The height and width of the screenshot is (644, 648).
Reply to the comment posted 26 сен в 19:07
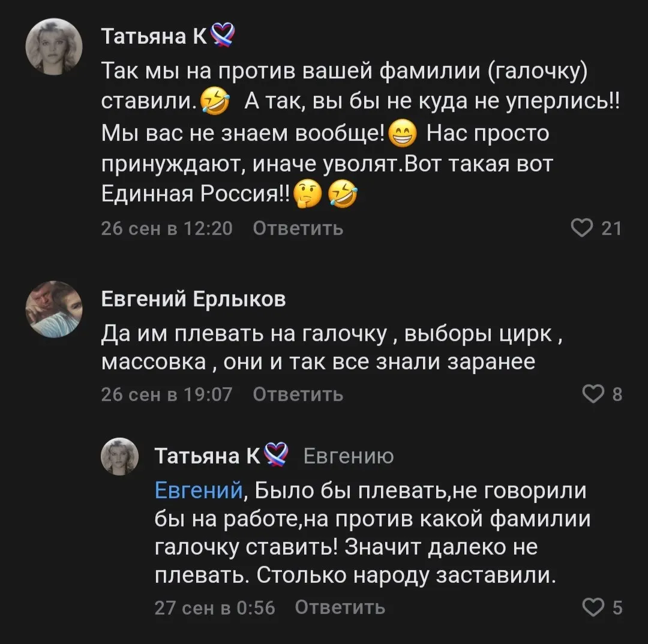coord(298,394)
